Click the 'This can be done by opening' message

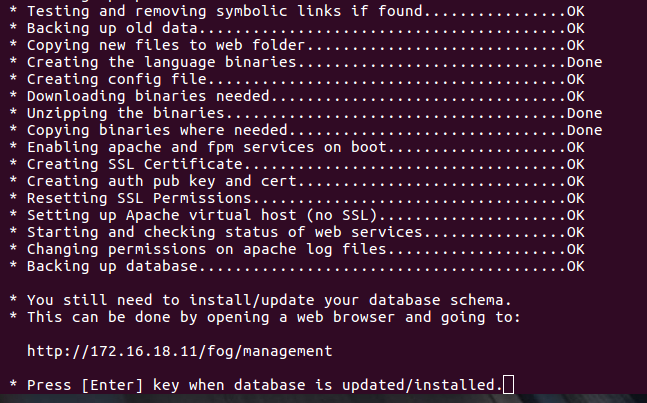(265, 317)
